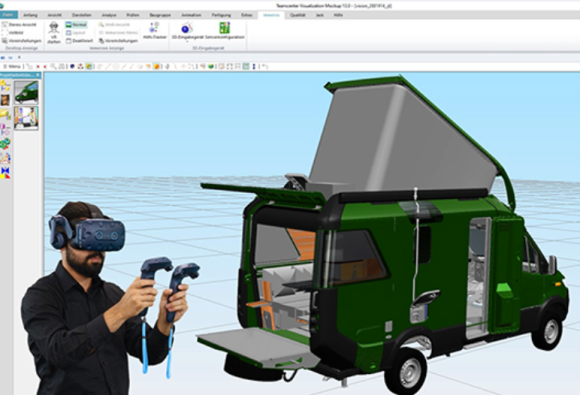Open the Hilfs-Tracker tool
Viewport: 580px width, 395px height.
tap(155, 30)
